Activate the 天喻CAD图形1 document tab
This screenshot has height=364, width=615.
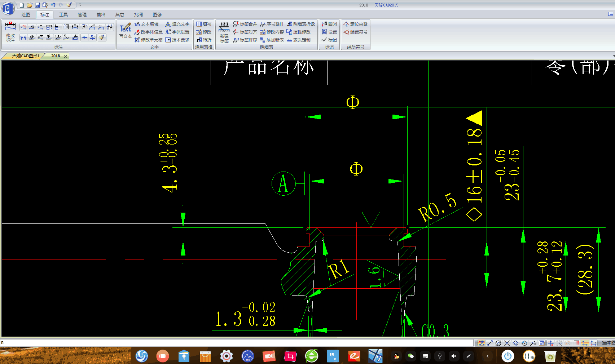click(x=25, y=56)
